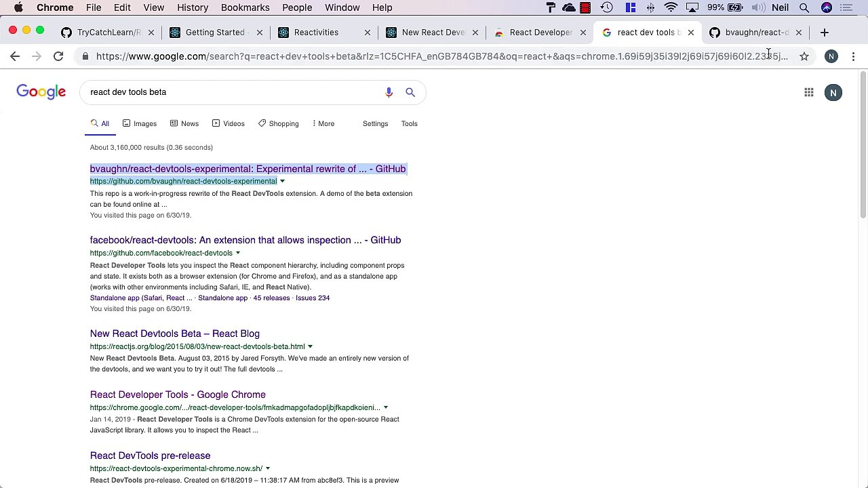Screen dimensions: 868x488
Task: Click the Google voice search microphone icon
Action: (x=389, y=92)
